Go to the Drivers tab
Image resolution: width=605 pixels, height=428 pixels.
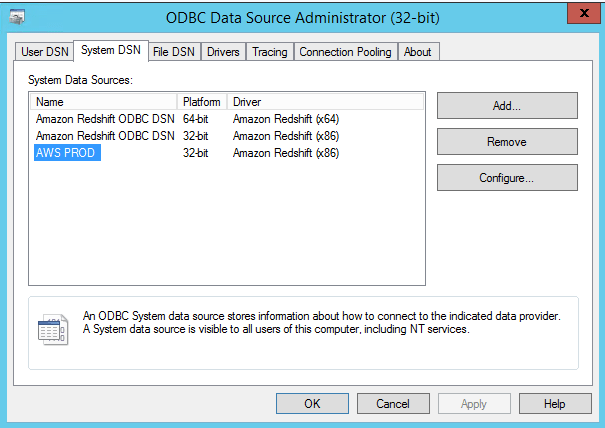(x=223, y=52)
